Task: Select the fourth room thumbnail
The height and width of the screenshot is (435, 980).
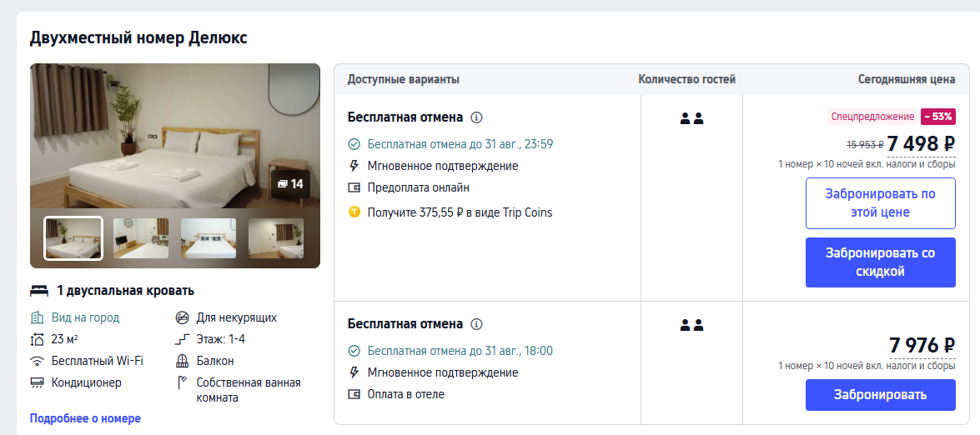Action: tap(275, 238)
